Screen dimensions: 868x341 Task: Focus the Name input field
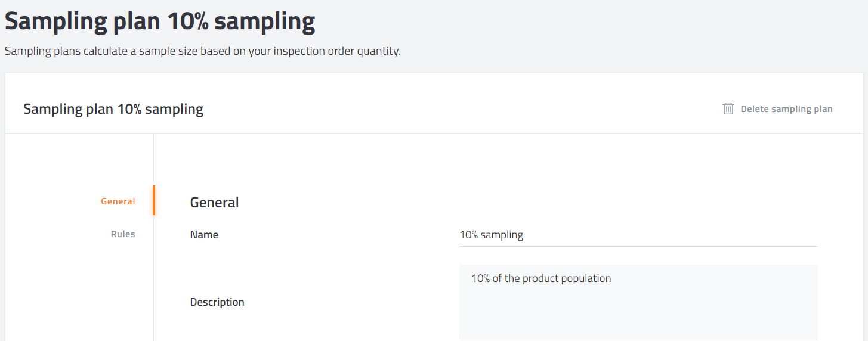click(638, 235)
